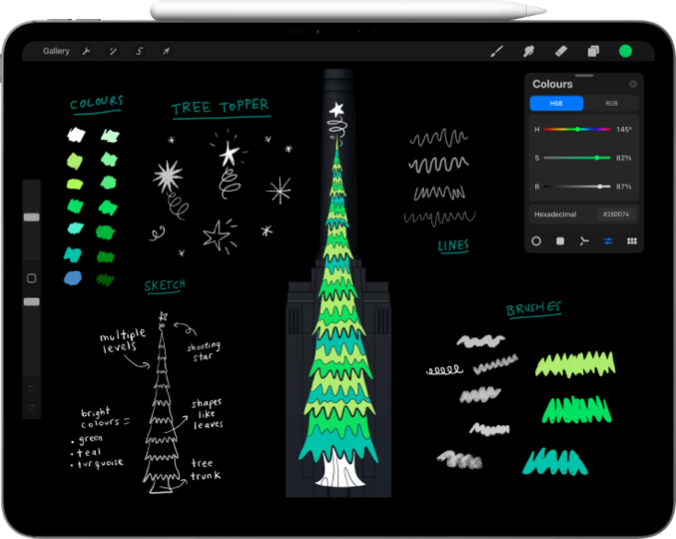
Task: Click the Hexadecimal label
Action: click(x=555, y=214)
